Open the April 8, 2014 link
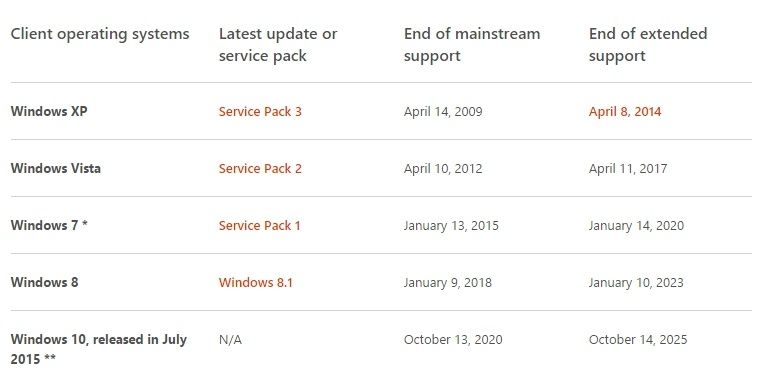Image resolution: width=760 pixels, height=382 pixels. [x=625, y=111]
